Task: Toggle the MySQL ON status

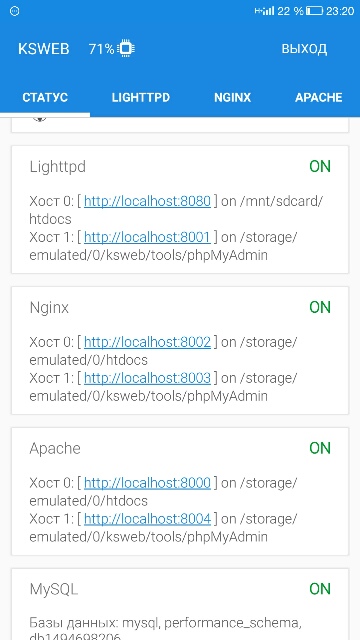Action: coord(320,589)
